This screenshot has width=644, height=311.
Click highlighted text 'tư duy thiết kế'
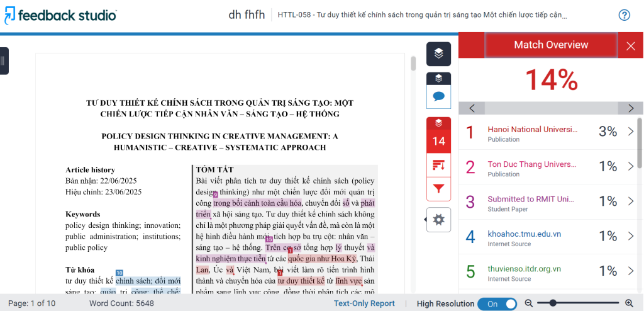pos(301,281)
